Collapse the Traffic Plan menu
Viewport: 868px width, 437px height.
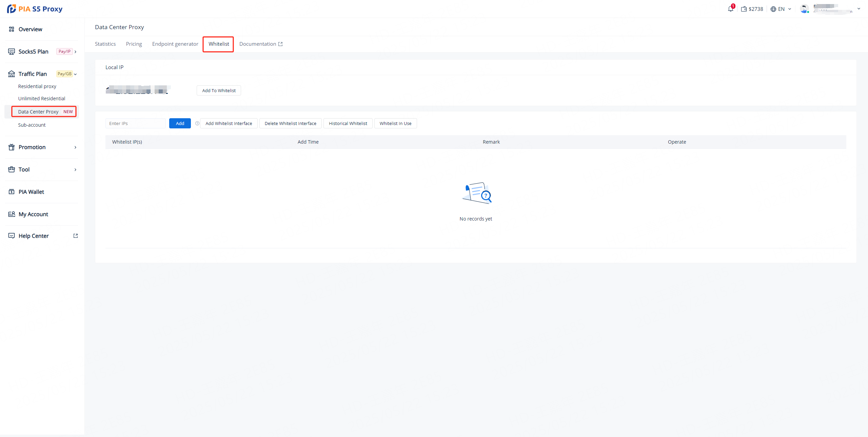coord(75,74)
